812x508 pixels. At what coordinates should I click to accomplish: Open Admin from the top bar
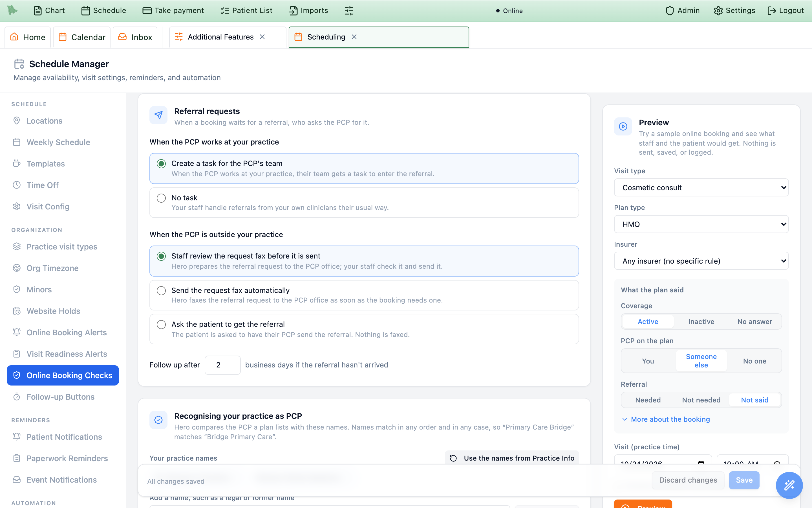683,10
